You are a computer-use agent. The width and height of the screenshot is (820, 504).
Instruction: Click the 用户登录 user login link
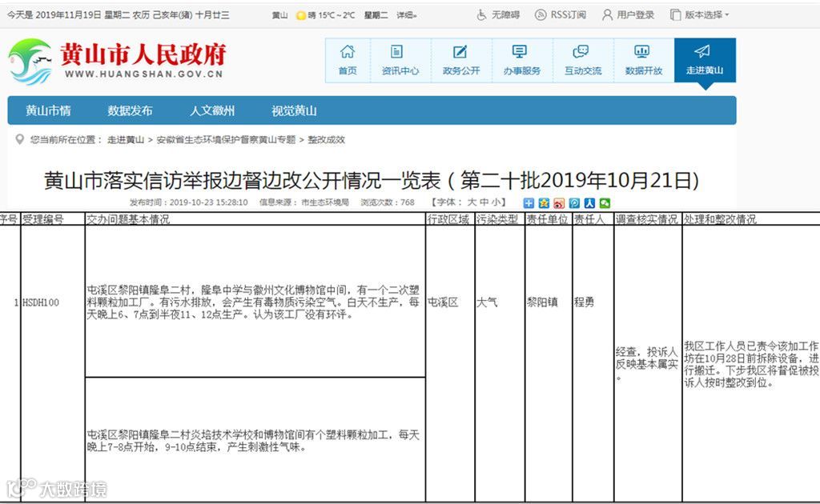point(629,14)
